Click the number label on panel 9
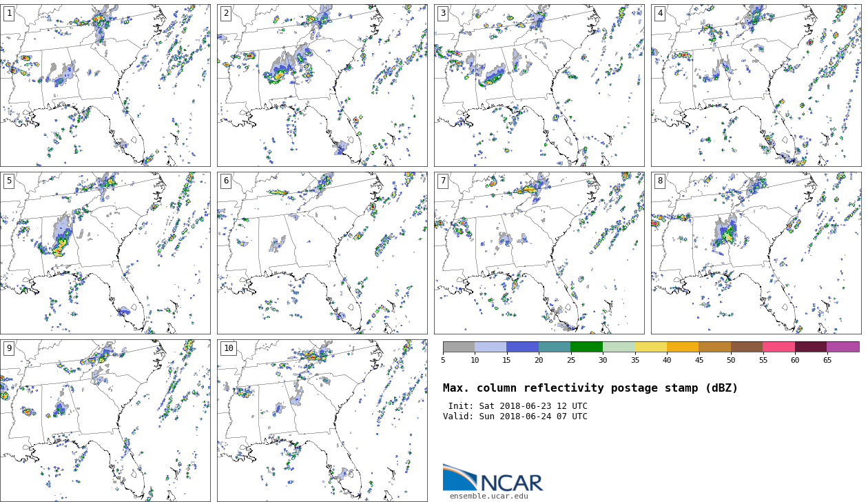Image resolution: width=868 pixels, height=502 pixels. (x=9, y=348)
